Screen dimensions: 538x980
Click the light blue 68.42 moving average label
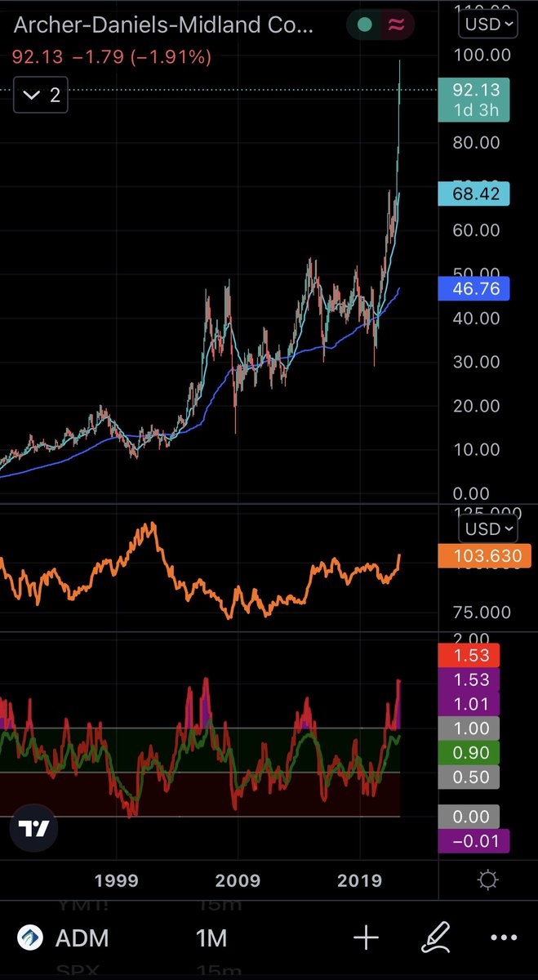click(x=474, y=194)
